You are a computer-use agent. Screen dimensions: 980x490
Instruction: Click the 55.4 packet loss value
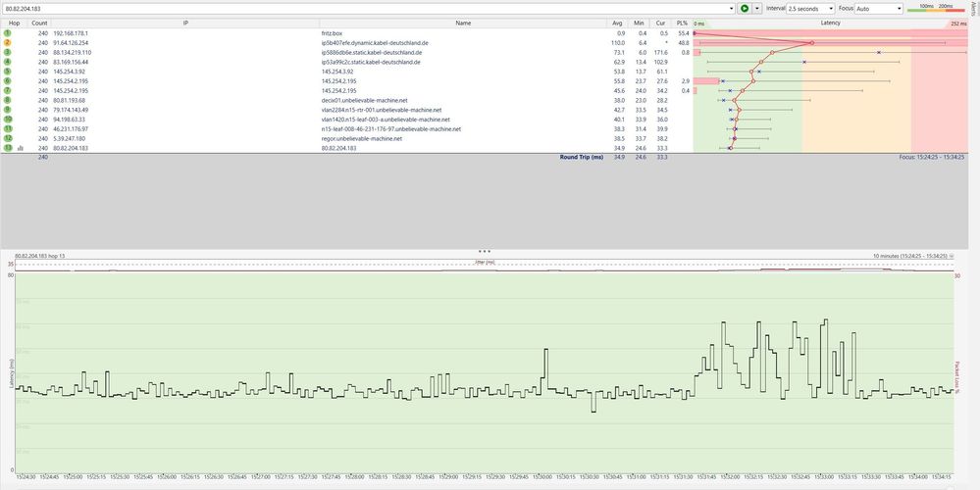(x=683, y=33)
